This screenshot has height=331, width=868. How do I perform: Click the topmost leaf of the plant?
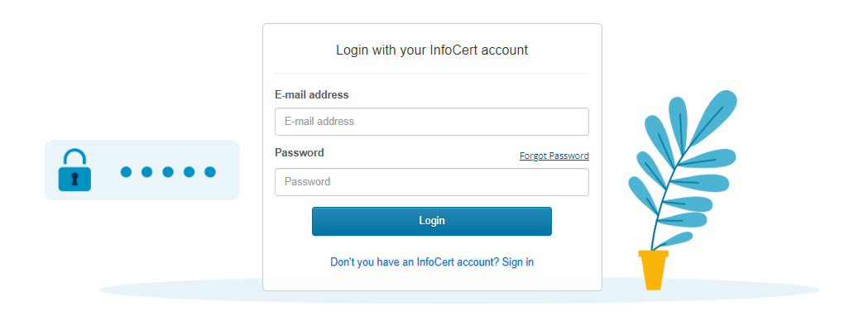714,116
